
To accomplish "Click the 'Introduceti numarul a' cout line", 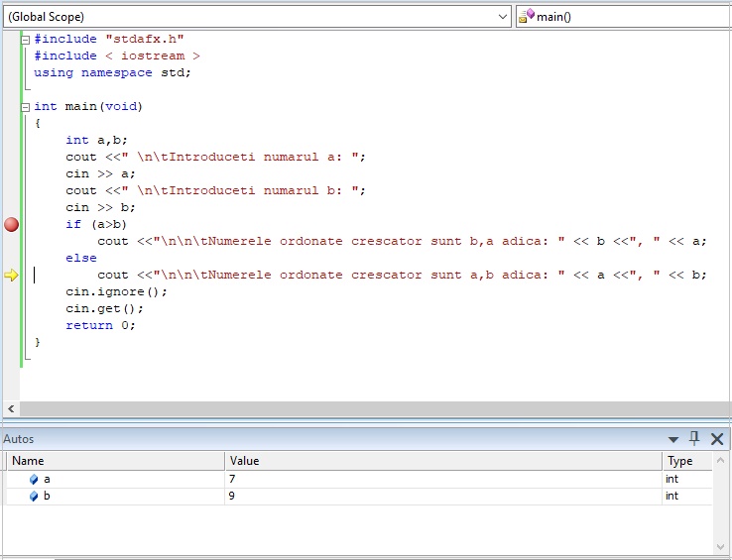I will point(215,157).
